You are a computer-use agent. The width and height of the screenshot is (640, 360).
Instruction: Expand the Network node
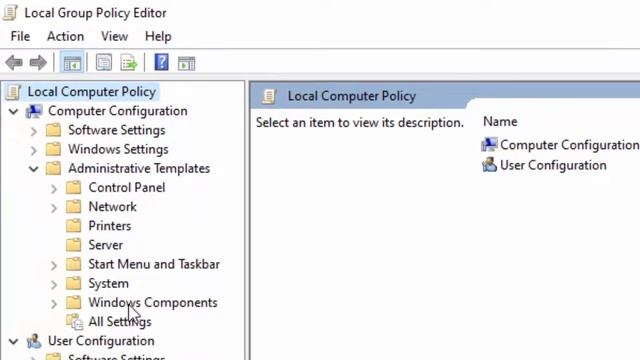pos(54,207)
